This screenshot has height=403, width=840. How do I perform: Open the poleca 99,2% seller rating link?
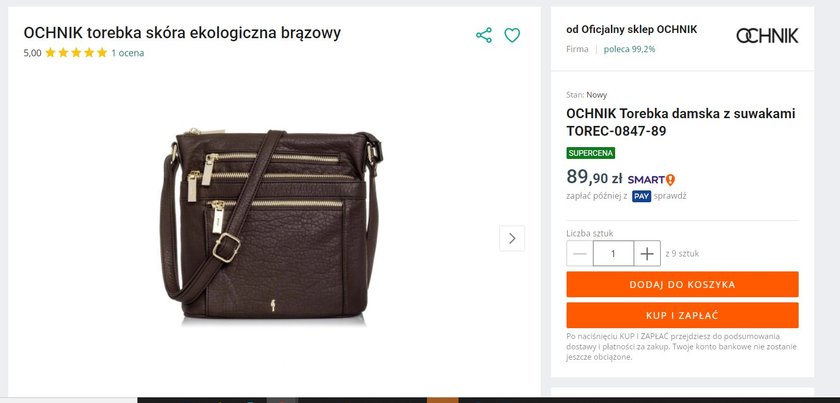[x=629, y=49]
